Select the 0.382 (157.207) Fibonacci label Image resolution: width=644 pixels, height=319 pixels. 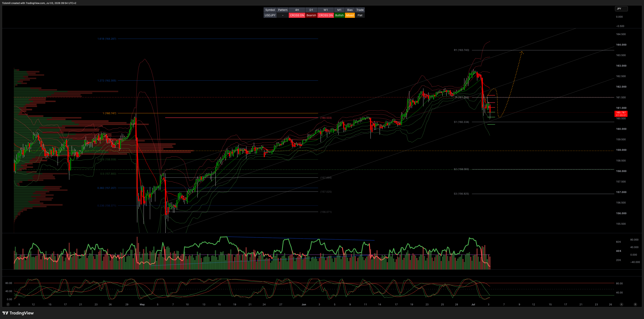click(107, 188)
